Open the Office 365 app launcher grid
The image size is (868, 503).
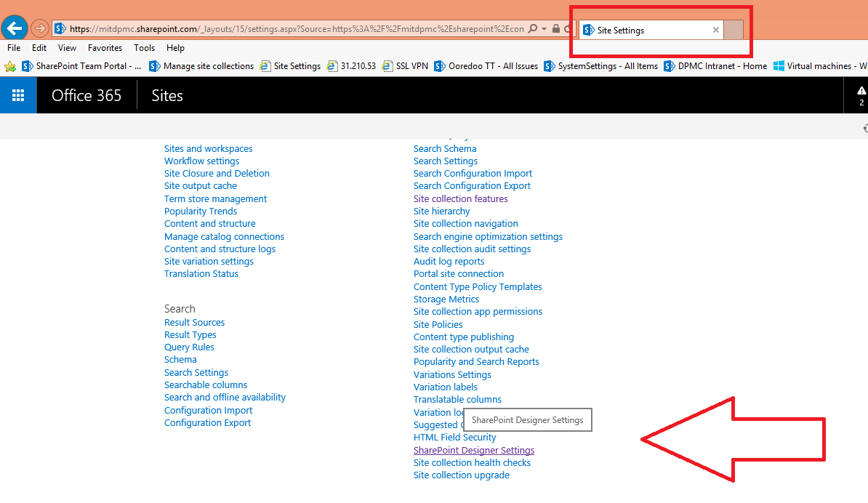[17, 94]
